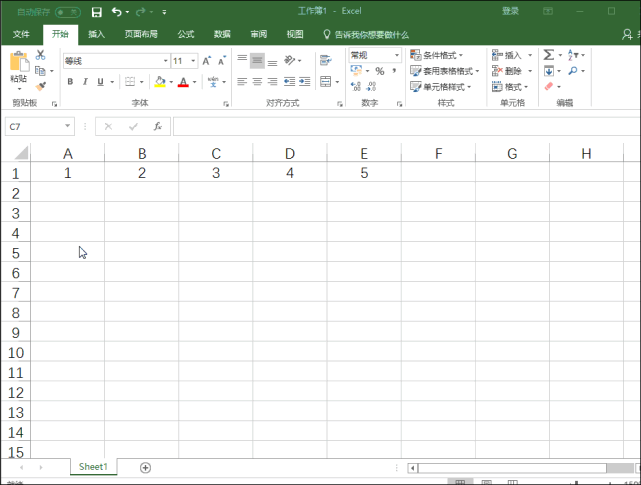Open the 套用表格格式 dropdown

point(445,71)
